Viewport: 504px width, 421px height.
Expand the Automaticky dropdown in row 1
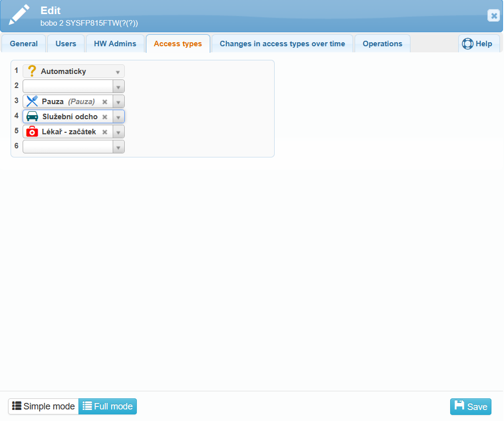coord(118,71)
